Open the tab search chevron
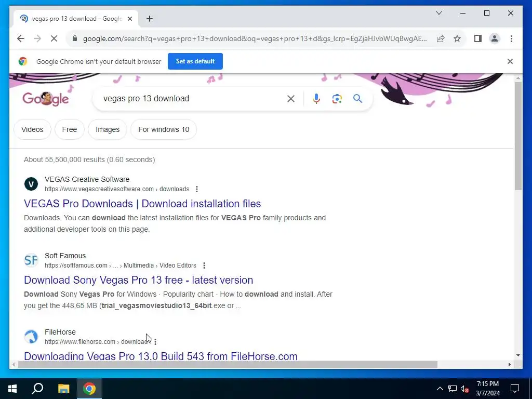532x399 pixels. coord(438,13)
